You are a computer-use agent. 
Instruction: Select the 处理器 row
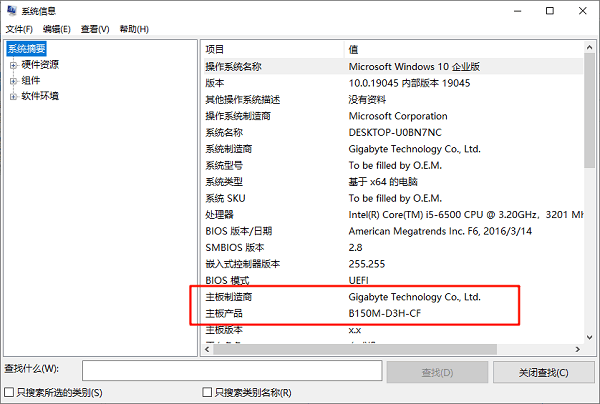coord(392,215)
